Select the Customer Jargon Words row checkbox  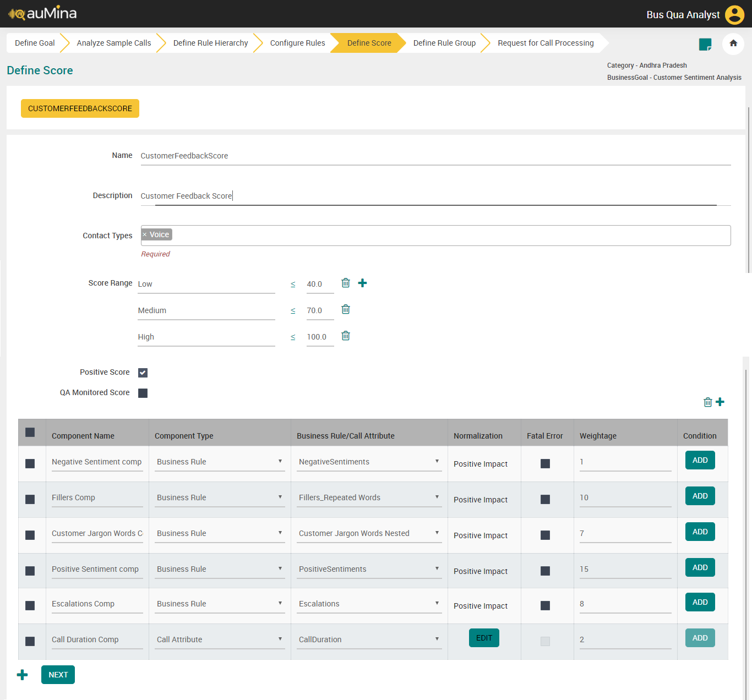click(30, 535)
